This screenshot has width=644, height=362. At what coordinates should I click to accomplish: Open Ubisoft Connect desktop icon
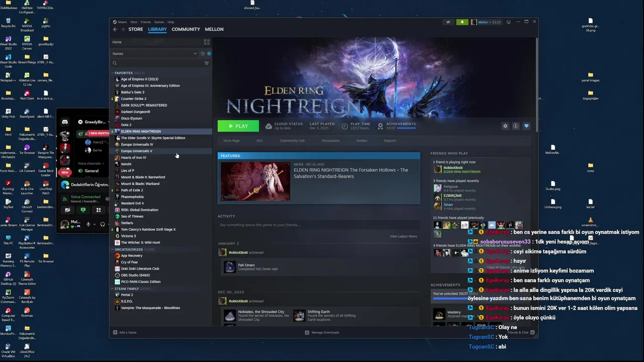(27, 204)
